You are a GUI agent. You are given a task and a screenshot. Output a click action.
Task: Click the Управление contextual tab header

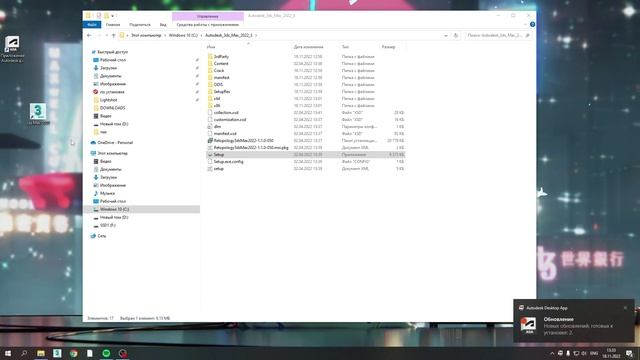(208, 16)
